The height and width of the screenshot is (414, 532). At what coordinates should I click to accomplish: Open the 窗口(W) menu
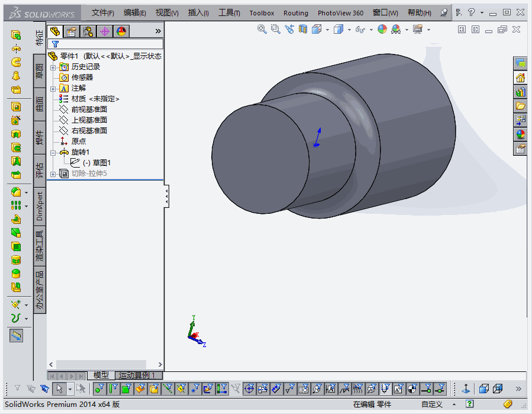[x=385, y=13]
